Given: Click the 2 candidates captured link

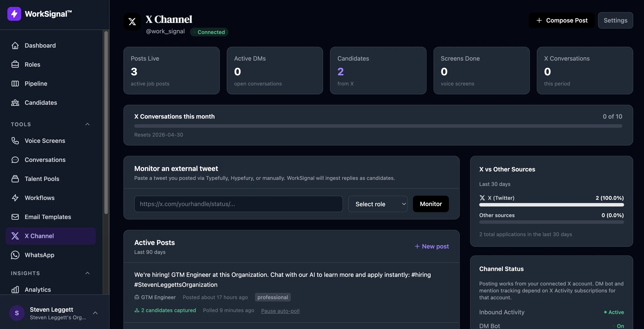Looking at the screenshot, I should 165,310.
